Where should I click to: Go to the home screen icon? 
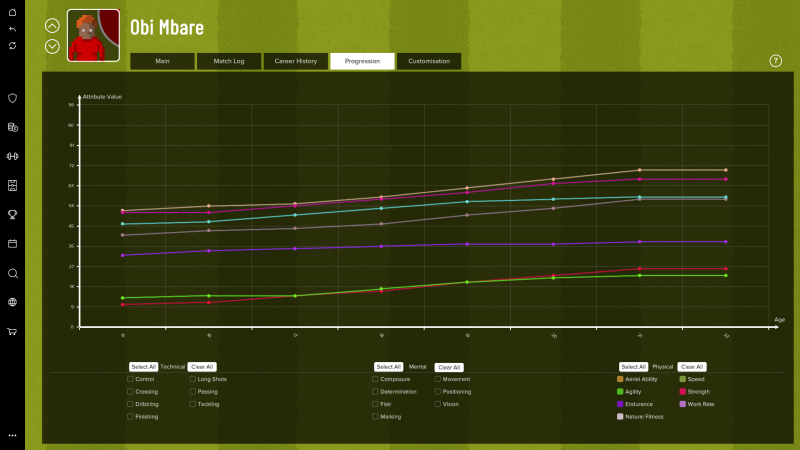pyautogui.click(x=12, y=12)
